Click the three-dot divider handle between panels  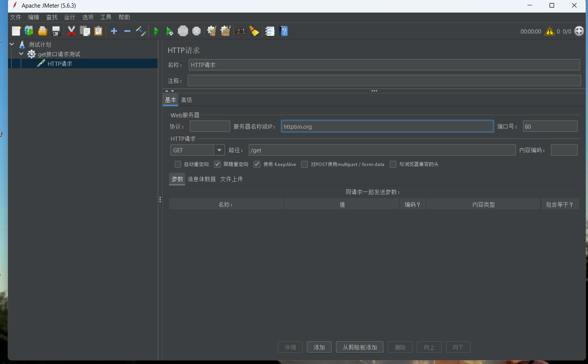(160, 200)
